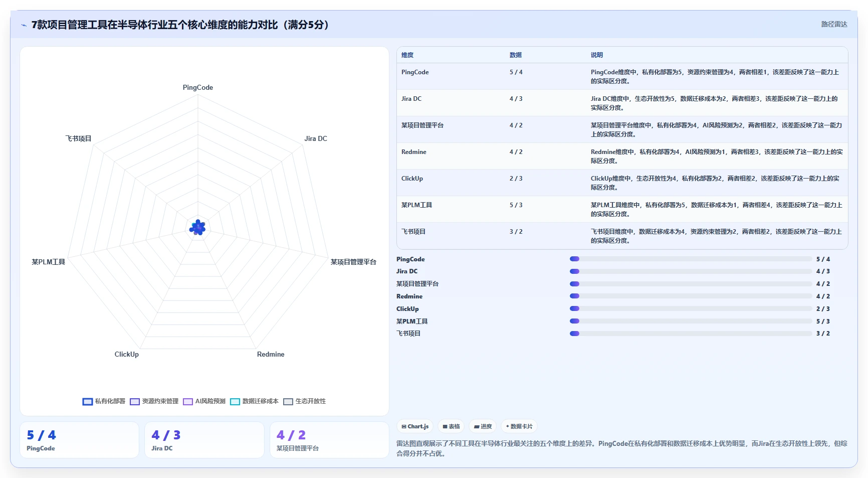
Task: Select the 飞书项目 table row name
Action: click(413, 232)
